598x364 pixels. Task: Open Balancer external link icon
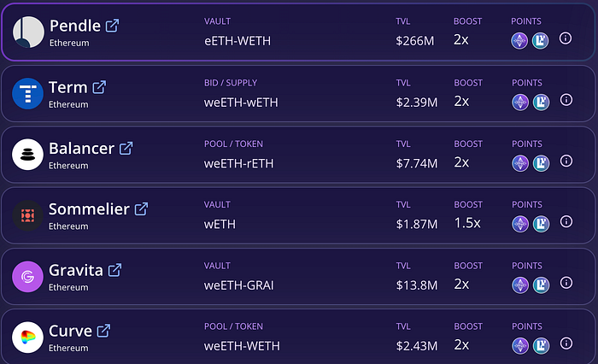126,148
